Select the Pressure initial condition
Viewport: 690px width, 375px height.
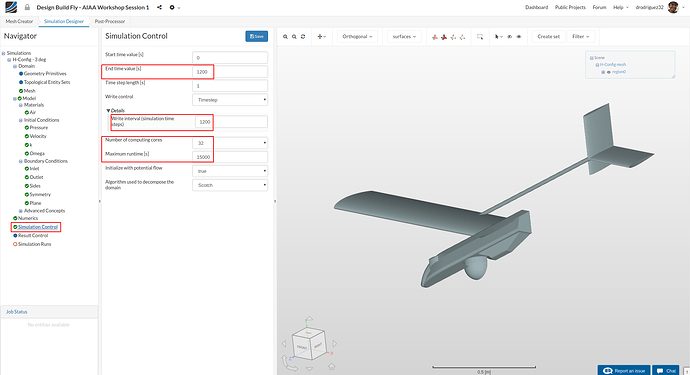pos(39,128)
